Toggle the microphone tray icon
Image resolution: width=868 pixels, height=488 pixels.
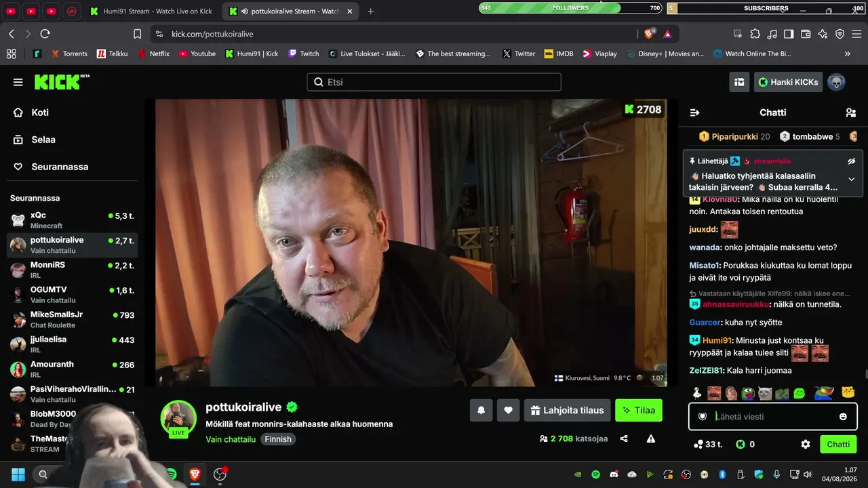(776, 474)
